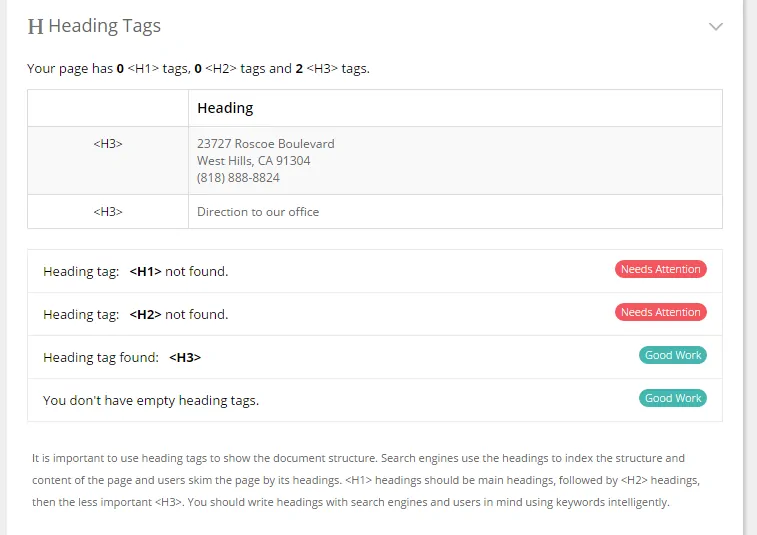Click 'Needs Attention' badge for H2 not found

(660, 312)
